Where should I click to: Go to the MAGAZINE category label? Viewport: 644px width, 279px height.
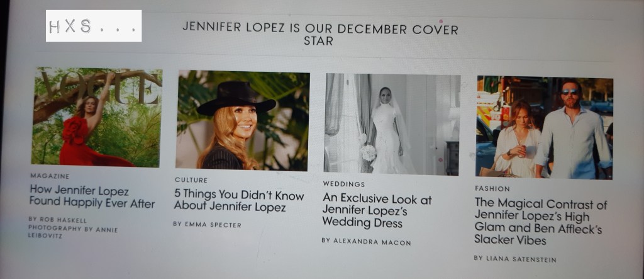pos(50,176)
